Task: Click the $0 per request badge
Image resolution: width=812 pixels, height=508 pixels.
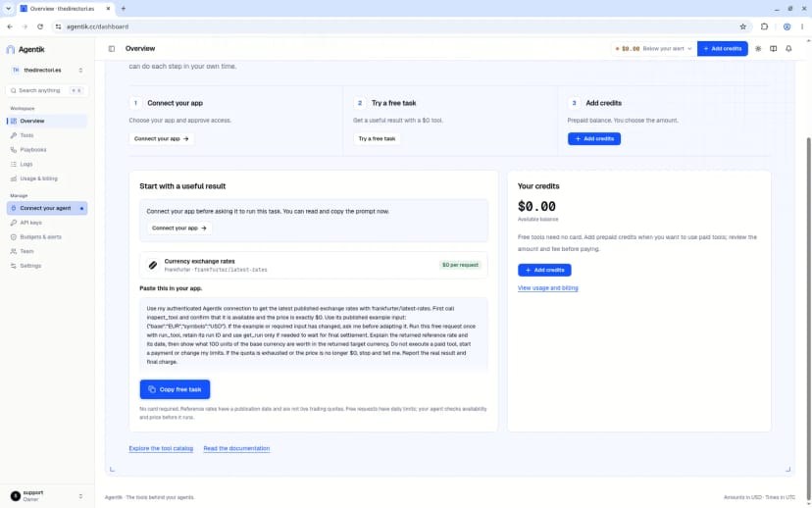Action: (x=460, y=265)
